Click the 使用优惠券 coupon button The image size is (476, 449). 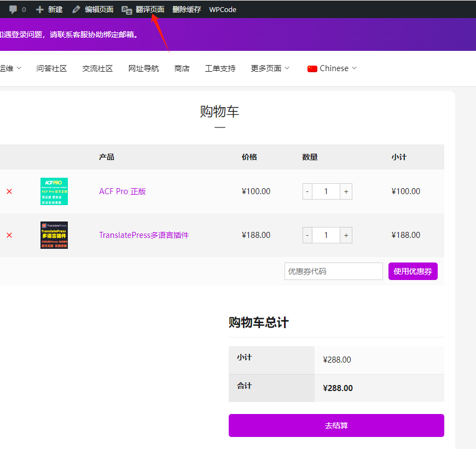point(413,271)
